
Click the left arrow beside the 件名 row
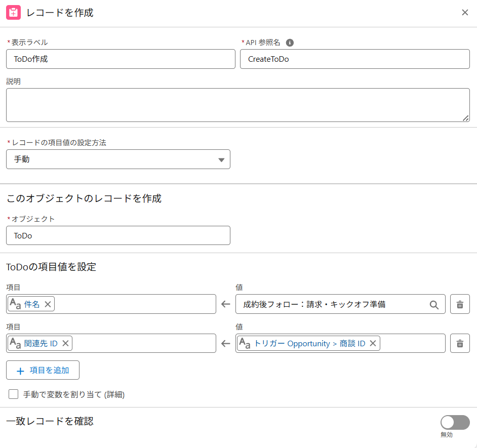coord(225,304)
